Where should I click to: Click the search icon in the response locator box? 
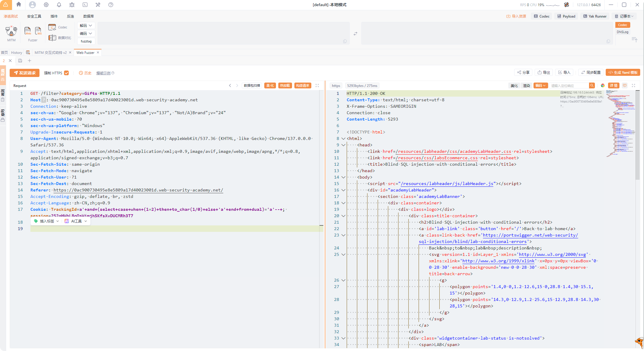coord(592,85)
